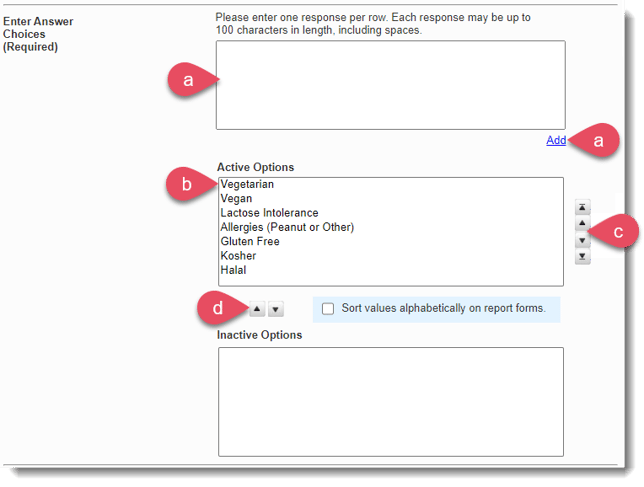This screenshot has height=487, width=644.
Task: Click the move-to-top arrow beside Active Options
Action: pyautogui.click(x=582, y=207)
